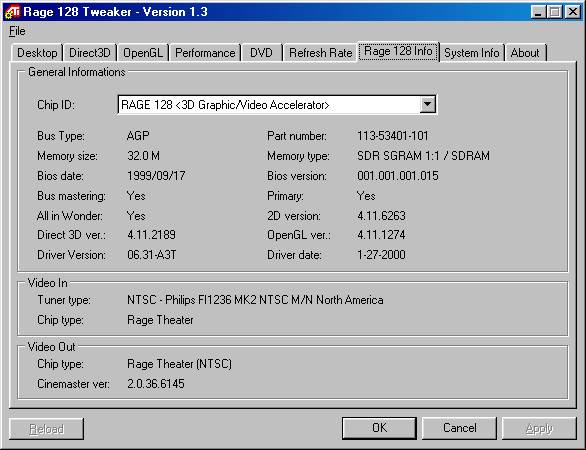
Task: Switch to the Desktop tab
Action: 37,53
